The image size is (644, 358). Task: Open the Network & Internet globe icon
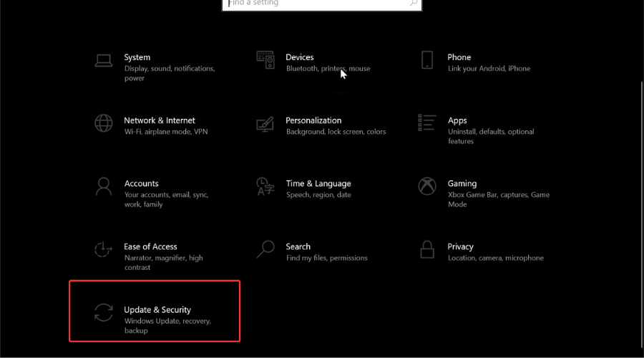[104, 123]
